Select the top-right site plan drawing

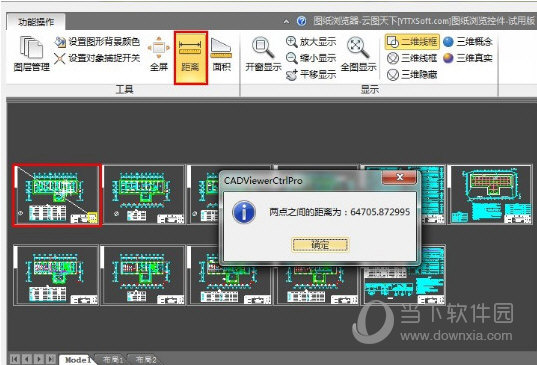[490, 194]
